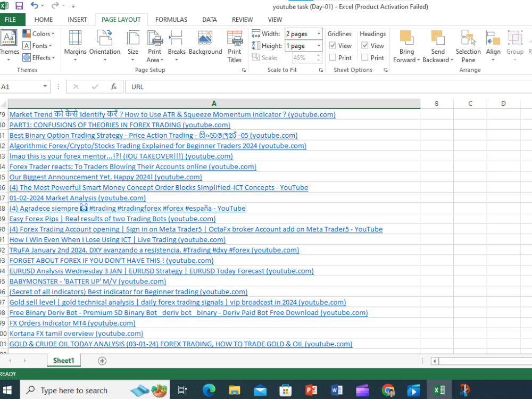
Task: Click inside the formula bar
Action: [213, 87]
